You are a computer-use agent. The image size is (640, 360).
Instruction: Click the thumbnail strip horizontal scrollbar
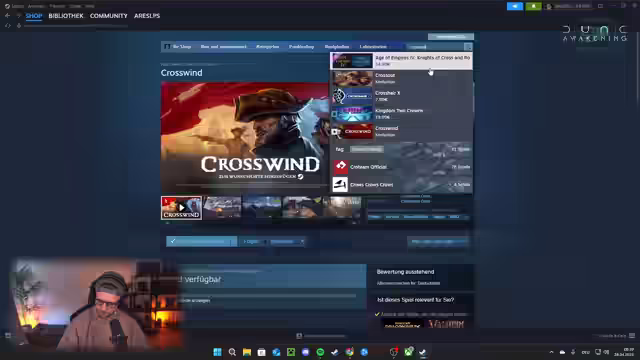(x=261, y=223)
